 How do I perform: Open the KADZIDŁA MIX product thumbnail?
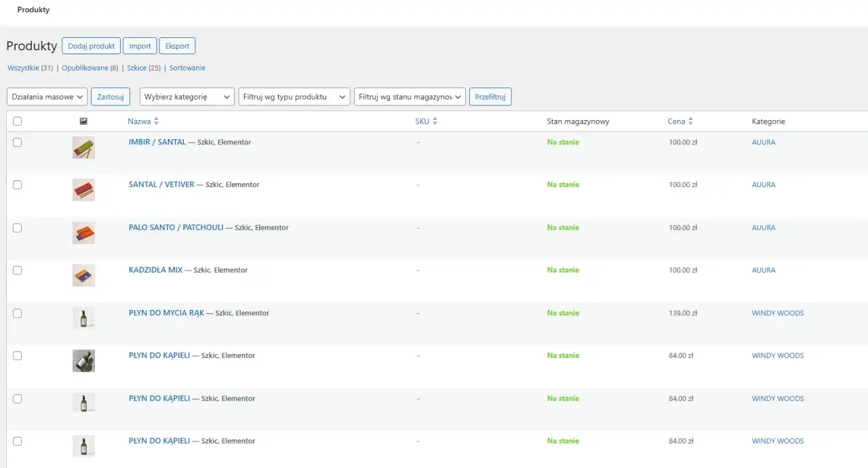click(x=83, y=275)
